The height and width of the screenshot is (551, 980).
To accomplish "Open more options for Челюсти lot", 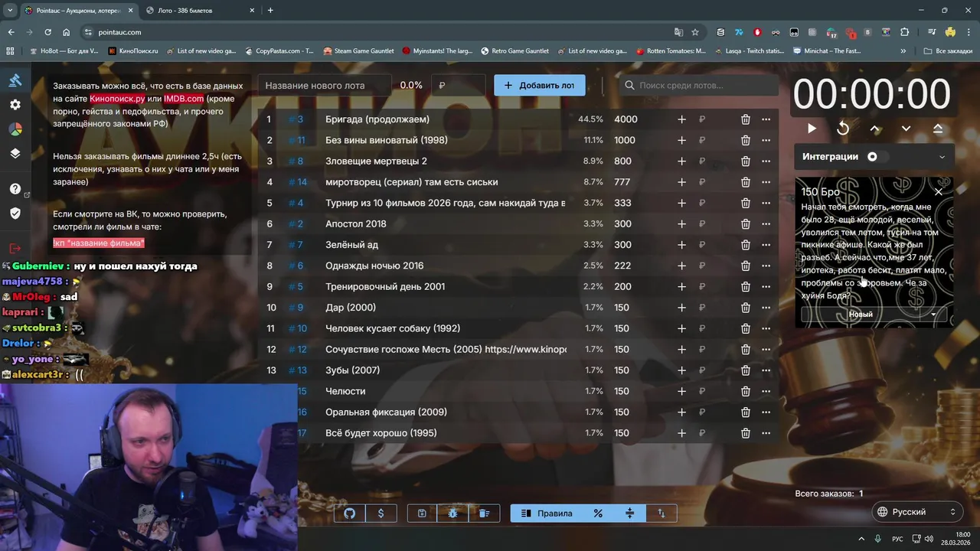I will point(766,391).
